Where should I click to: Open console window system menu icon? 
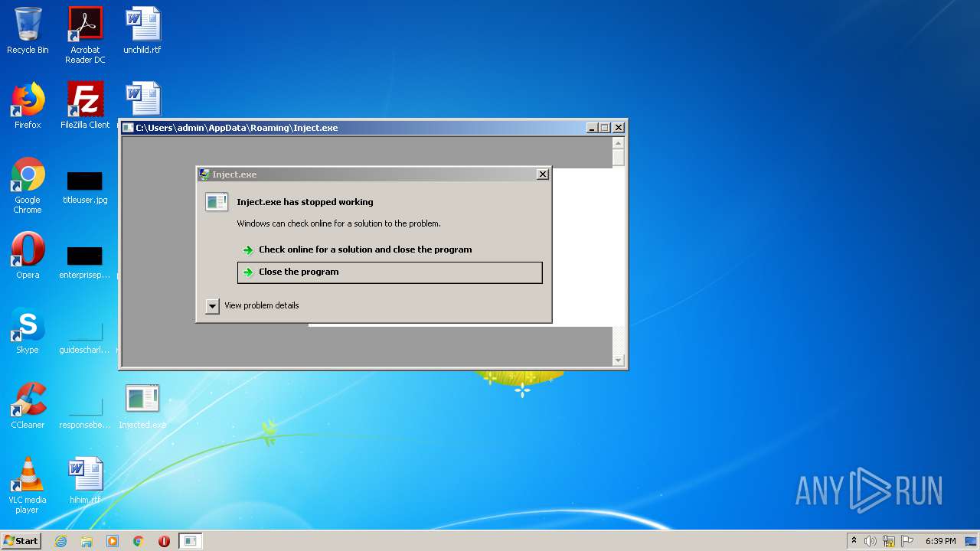pos(129,128)
